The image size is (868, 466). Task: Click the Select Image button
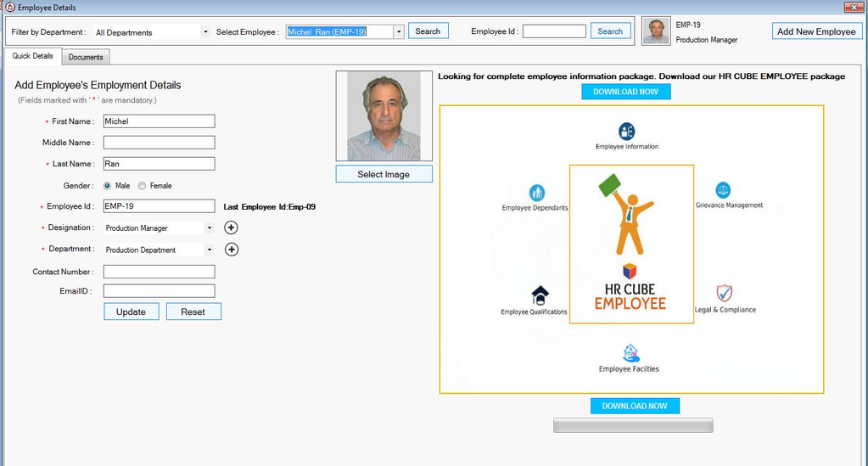(384, 174)
